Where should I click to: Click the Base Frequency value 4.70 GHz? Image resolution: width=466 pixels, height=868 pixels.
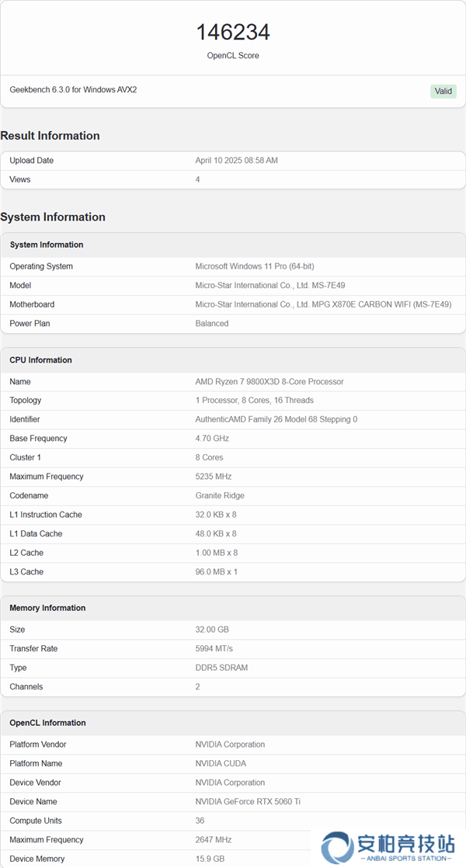pyautogui.click(x=212, y=439)
